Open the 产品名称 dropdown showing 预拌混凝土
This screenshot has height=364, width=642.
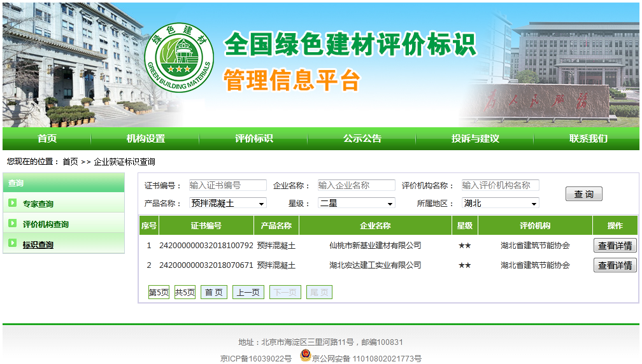227,203
